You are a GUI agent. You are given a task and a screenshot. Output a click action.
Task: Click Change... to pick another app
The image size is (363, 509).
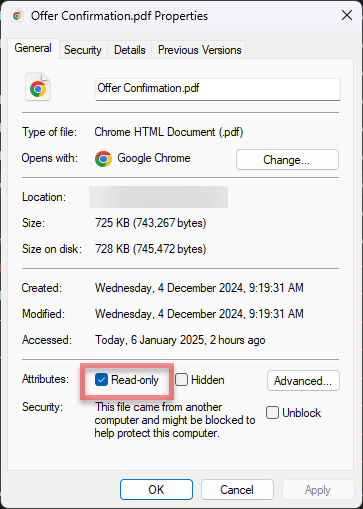tap(287, 160)
